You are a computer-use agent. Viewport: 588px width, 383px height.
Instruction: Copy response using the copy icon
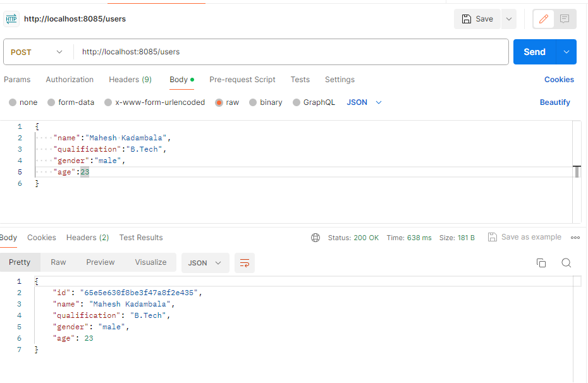[541, 263]
